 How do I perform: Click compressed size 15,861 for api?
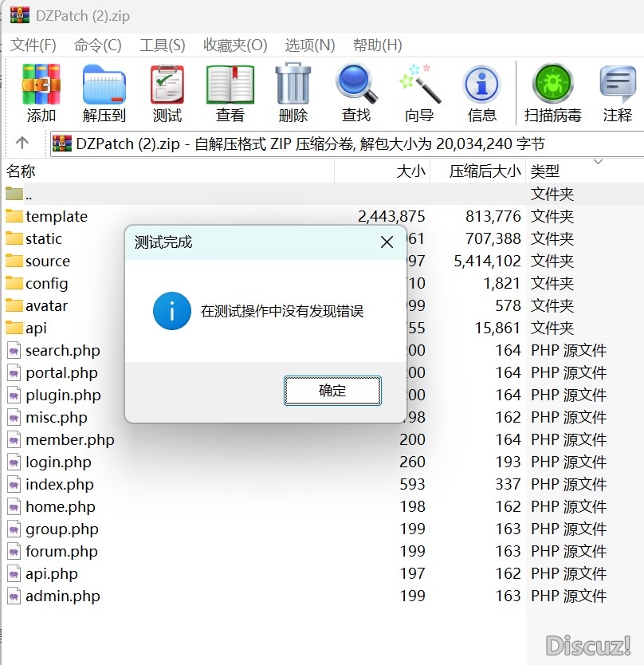coord(497,328)
